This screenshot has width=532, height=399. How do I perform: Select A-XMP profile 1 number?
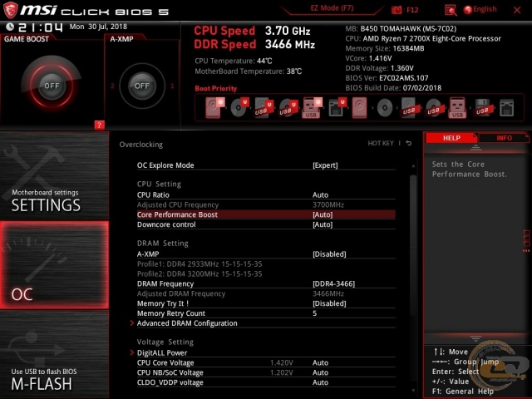click(x=172, y=86)
